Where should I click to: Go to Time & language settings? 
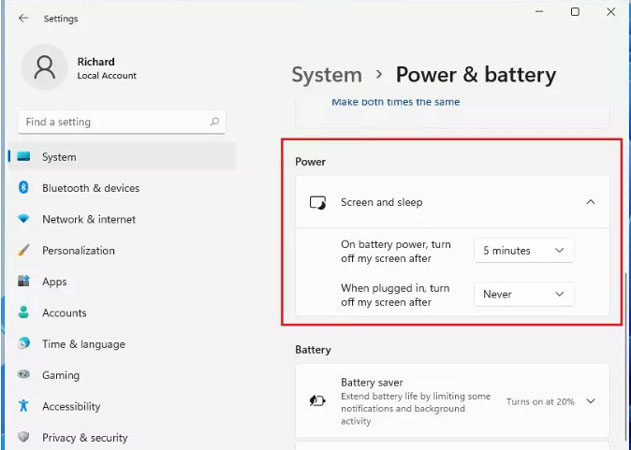click(x=83, y=344)
